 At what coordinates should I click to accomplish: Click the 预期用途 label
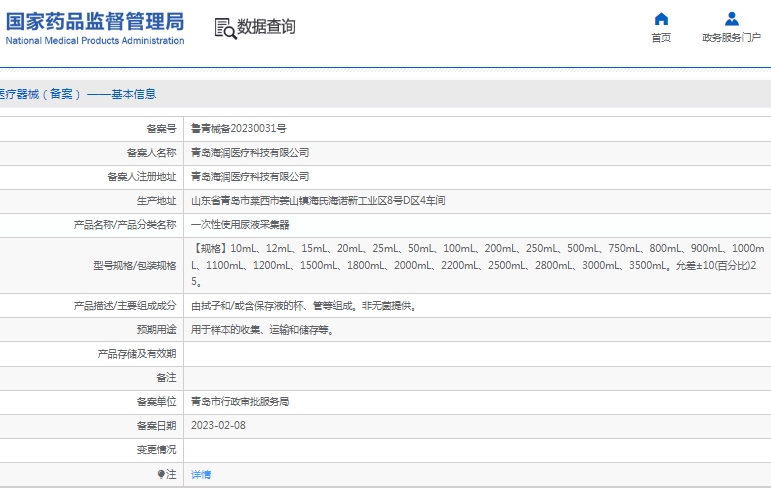tap(156, 330)
